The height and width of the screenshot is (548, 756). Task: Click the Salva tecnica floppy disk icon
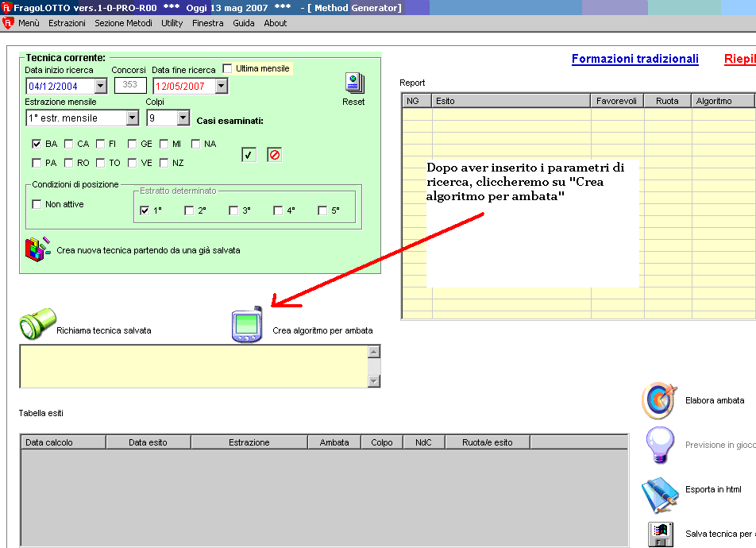(x=661, y=534)
